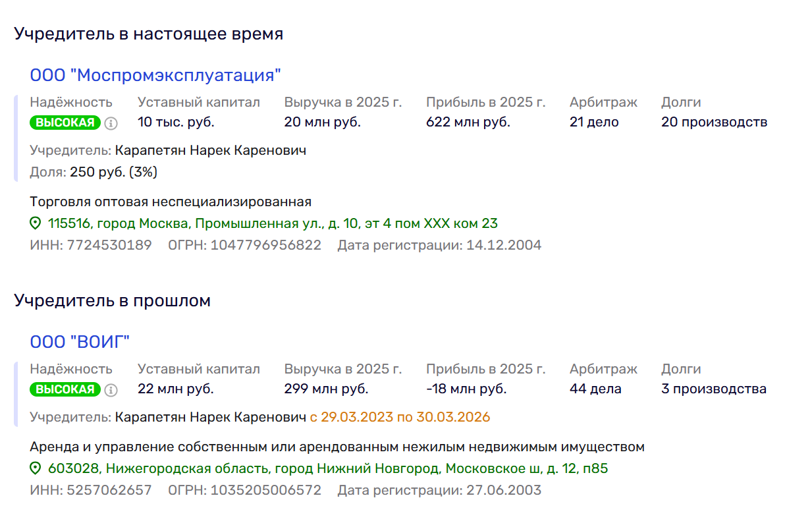Image resolution: width=812 pixels, height=529 pixels.
Task: Click registration date 27.06.2003
Action: (x=504, y=491)
